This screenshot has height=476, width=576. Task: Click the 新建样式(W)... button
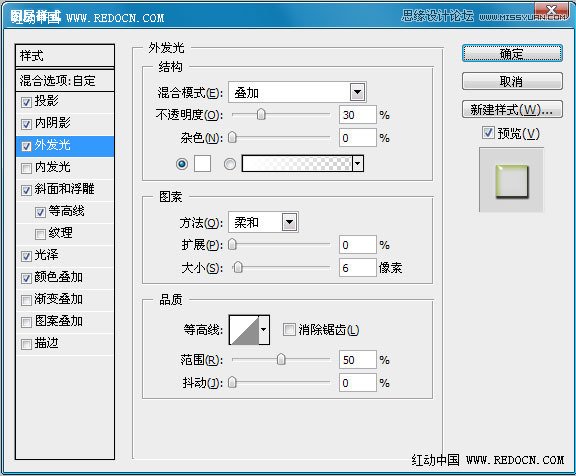512,109
